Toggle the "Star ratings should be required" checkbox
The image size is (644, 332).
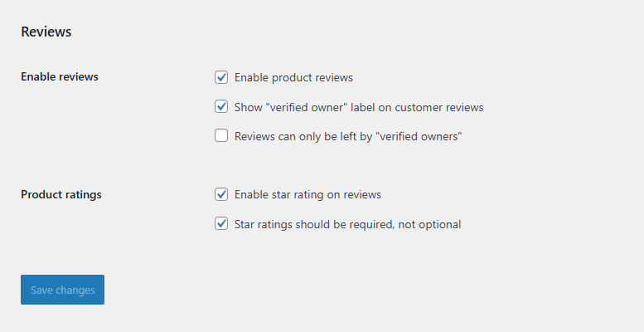pos(221,224)
